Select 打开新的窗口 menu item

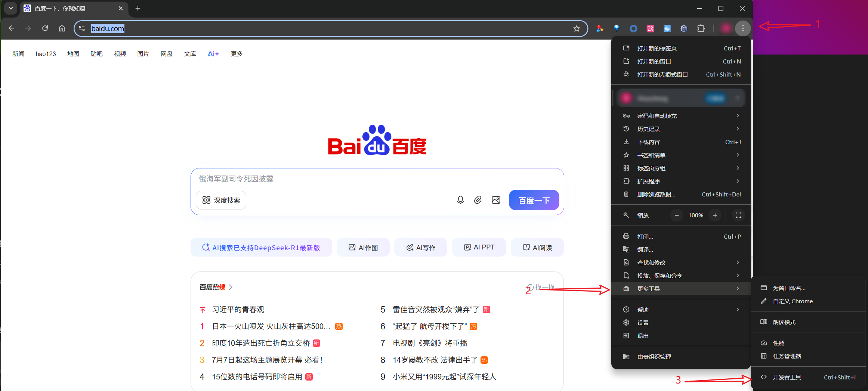tap(681, 61)
